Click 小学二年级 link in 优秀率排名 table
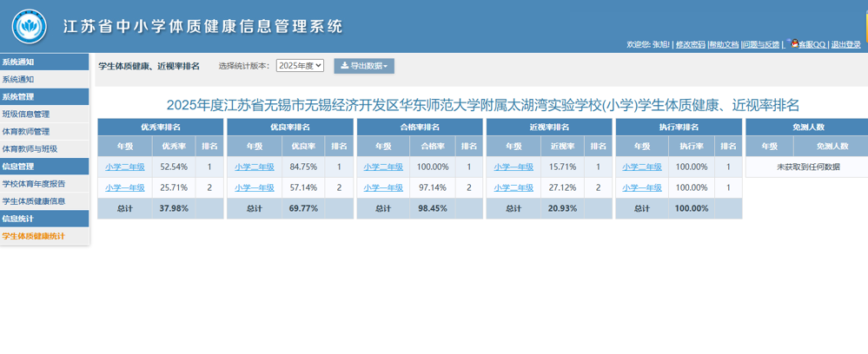Screen dimensions: 868x354 124,167
